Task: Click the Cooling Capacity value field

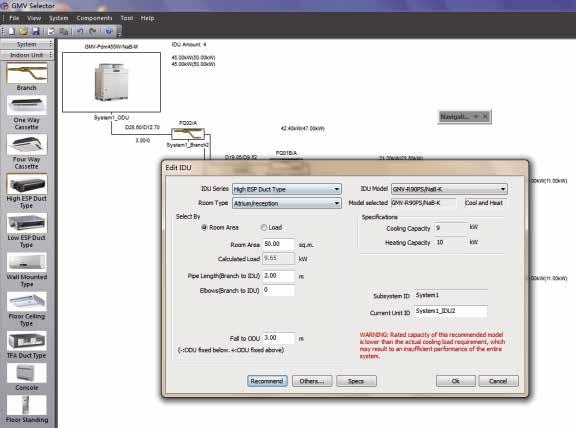Action: (450, 228)
